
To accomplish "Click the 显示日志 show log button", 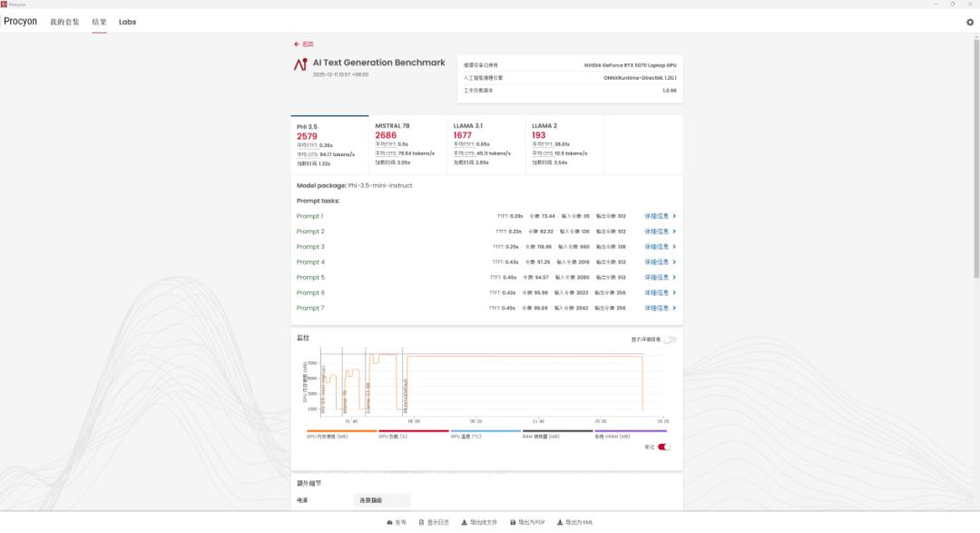I will pos(435,522).
